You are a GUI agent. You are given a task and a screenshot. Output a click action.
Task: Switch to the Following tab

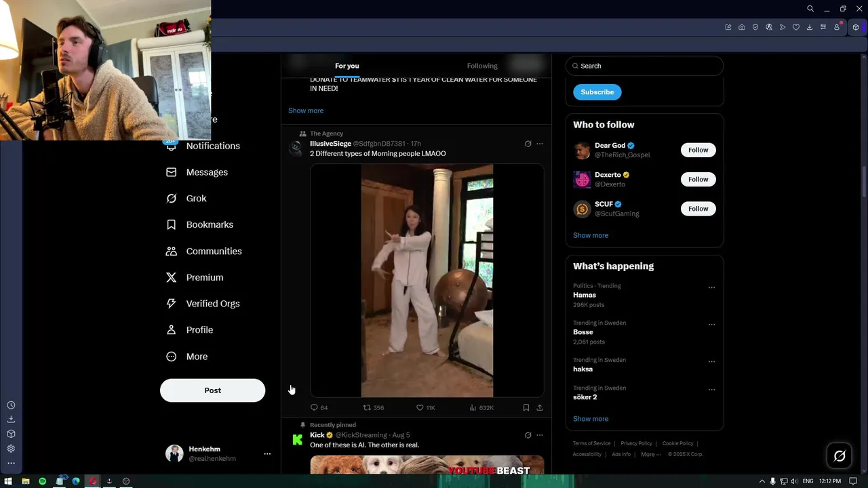(x=482, y=66)
